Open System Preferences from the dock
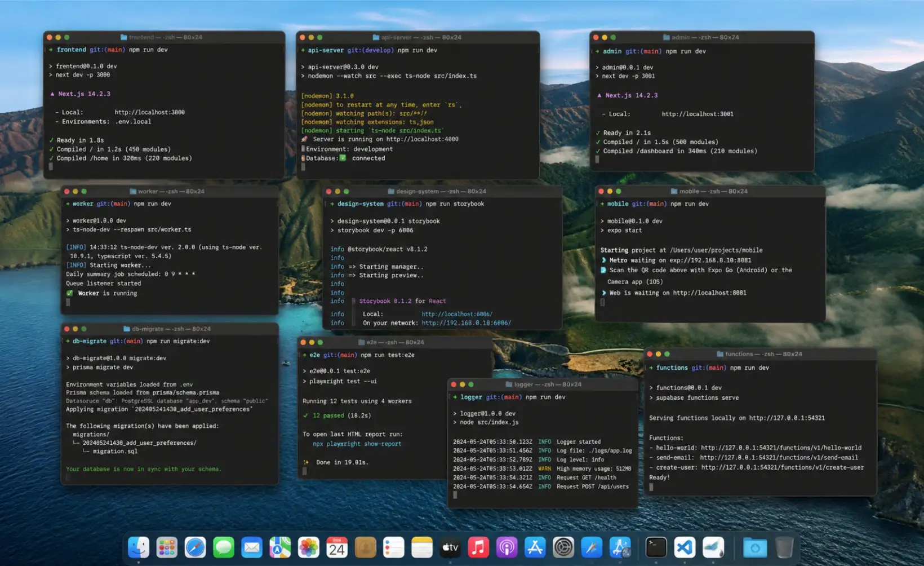Image resolution: width=924 pixels, height=566 pixels. pyautogui.click(x=563, y=547)
